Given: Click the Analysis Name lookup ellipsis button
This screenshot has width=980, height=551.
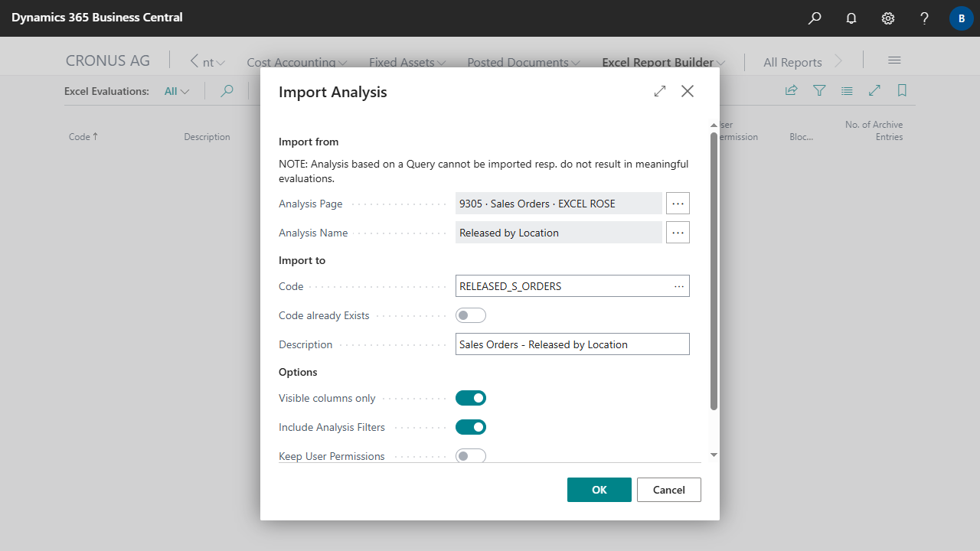Looking at the screenshot, I should coord(678,233).
